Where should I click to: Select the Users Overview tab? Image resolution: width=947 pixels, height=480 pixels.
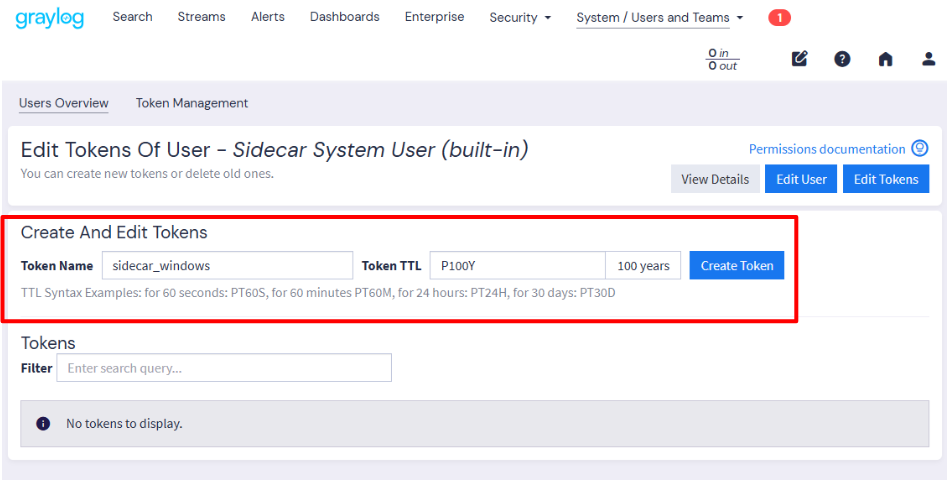[63, 103]
